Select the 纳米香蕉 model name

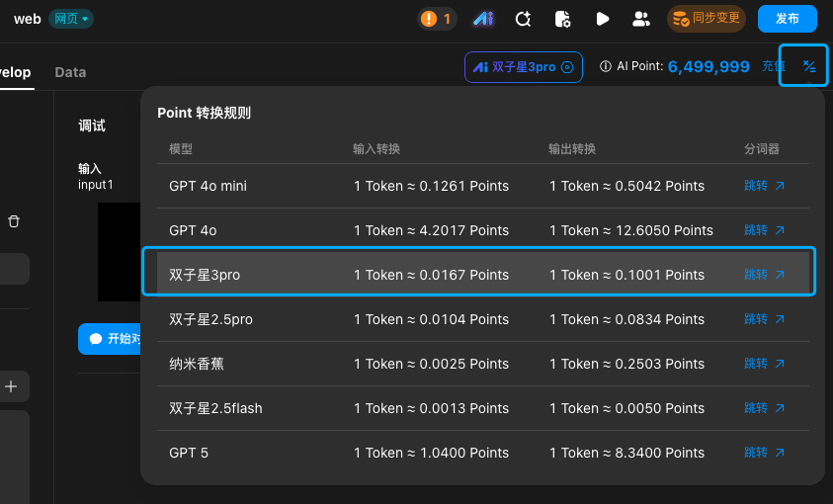pyautogui.click(x=197, y=364)
